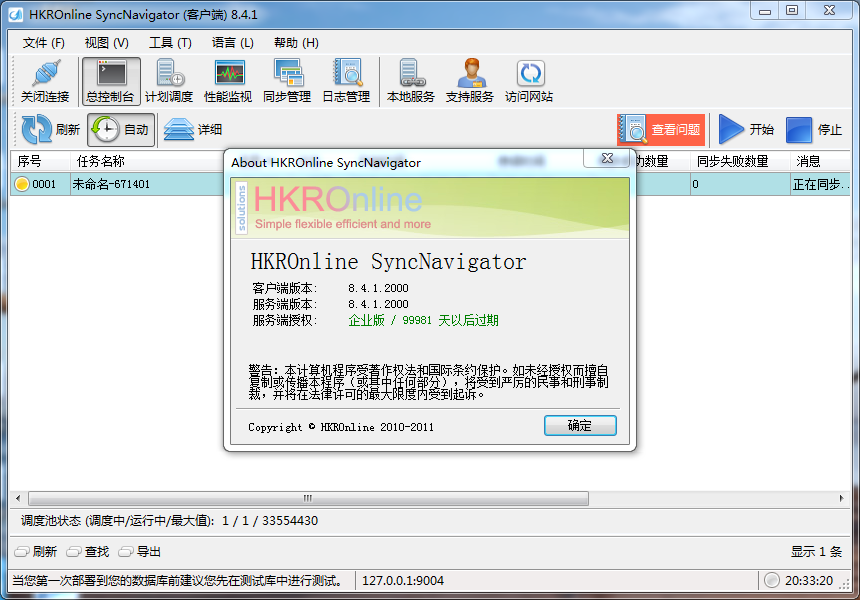The image size is (860, 600).
Task: Minimize the SyncNavigator main window
Action: 765,10
